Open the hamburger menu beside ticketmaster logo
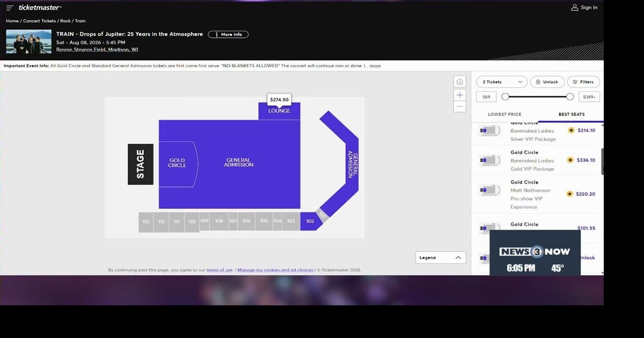644x338 pixels. click(9, 7)
